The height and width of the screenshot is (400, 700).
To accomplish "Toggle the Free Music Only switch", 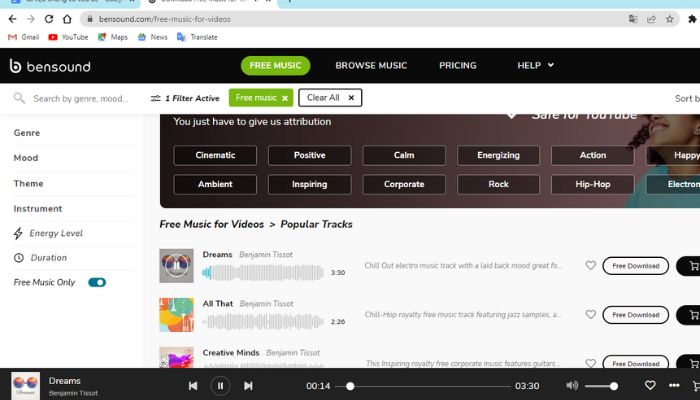I will click(x=97, y=282).
